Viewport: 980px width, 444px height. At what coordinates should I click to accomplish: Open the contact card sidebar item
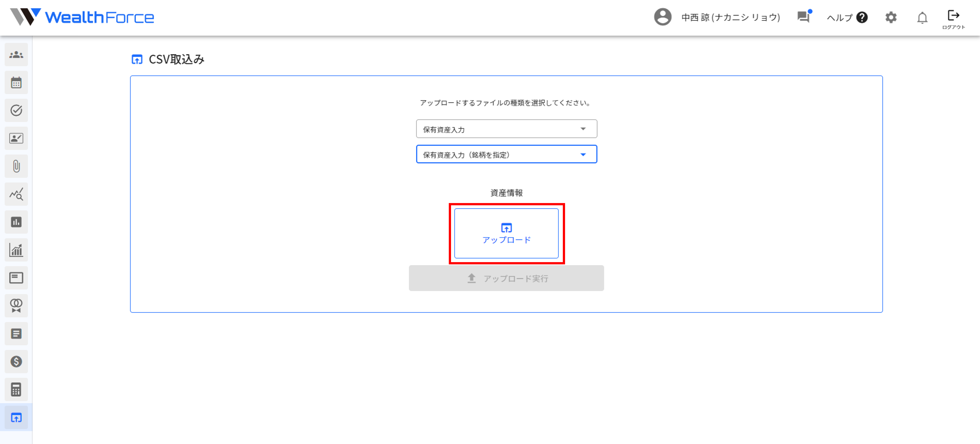pos(16,138)
